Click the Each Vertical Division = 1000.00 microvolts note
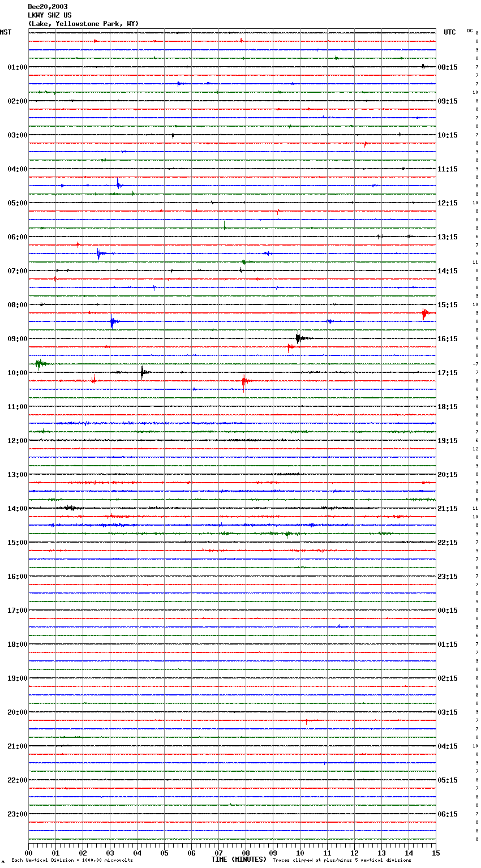Screen dimensions: 481x868 (x=72, y=860)
